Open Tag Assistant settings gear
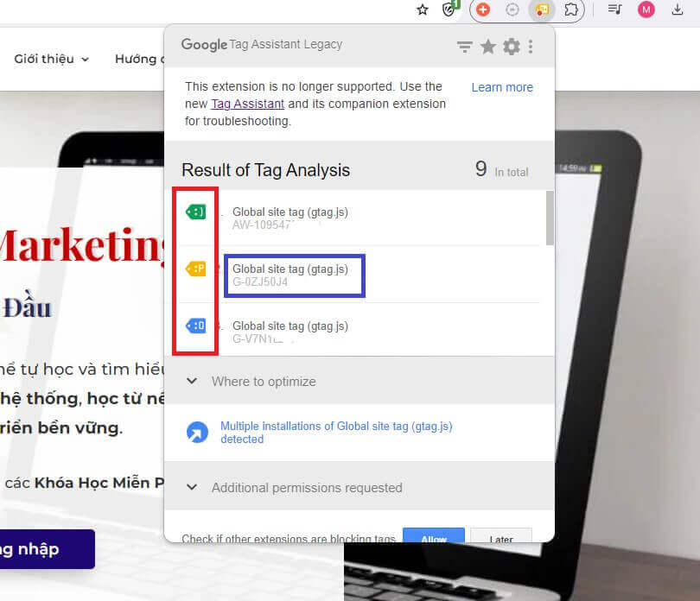The image size is (700, 601). tap(512, 47)
